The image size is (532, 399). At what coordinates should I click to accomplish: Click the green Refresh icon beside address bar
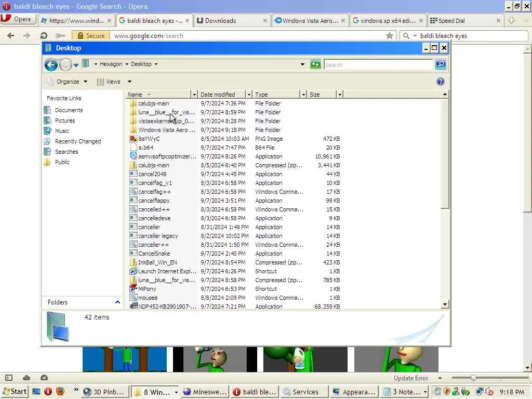point(315,64)
